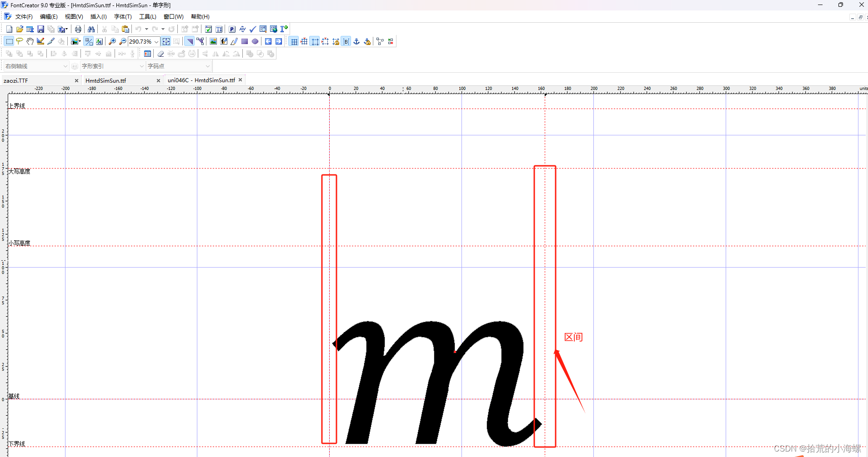This screenshot has height=457, width=868.
Task: Go to next glyph with right arrow
Action: point(279,41)
